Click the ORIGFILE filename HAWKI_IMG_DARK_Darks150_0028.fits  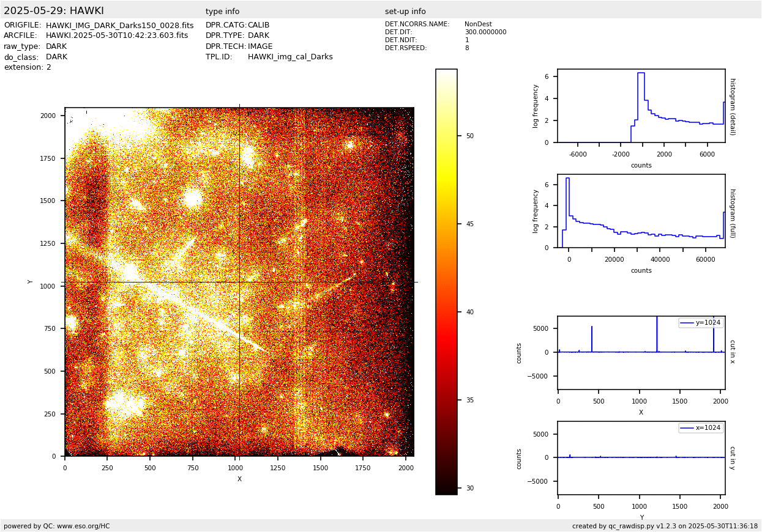(119, 26)
